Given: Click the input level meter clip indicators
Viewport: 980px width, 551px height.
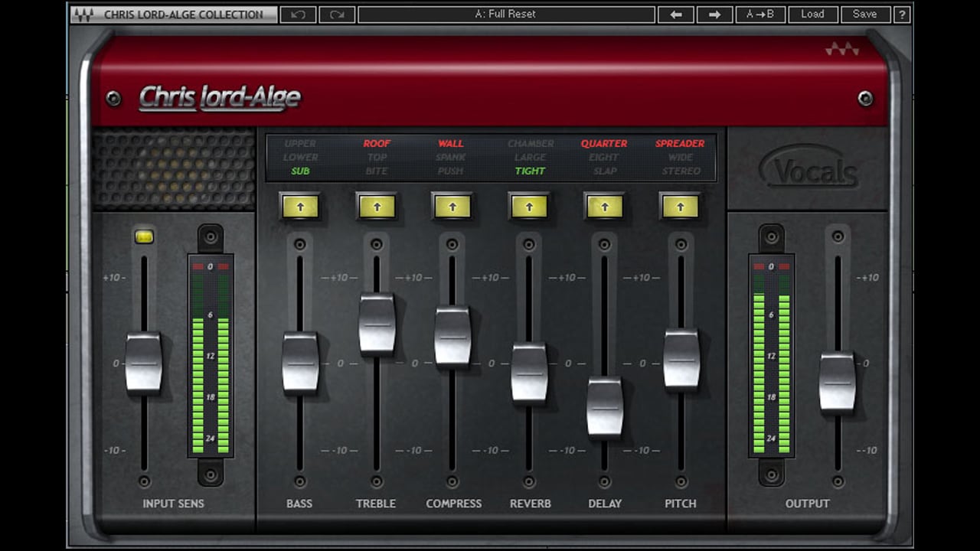Looking at the screenshot, I should [211, 266].
